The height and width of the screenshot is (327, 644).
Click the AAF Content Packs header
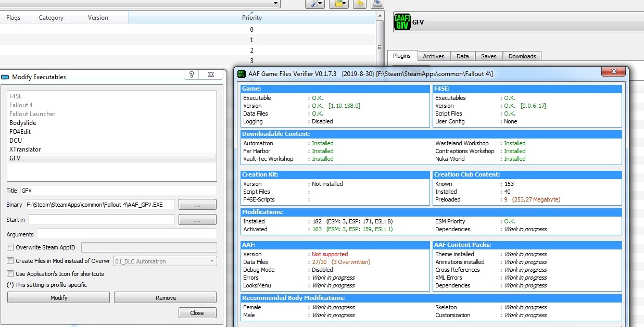click(527, 245)
